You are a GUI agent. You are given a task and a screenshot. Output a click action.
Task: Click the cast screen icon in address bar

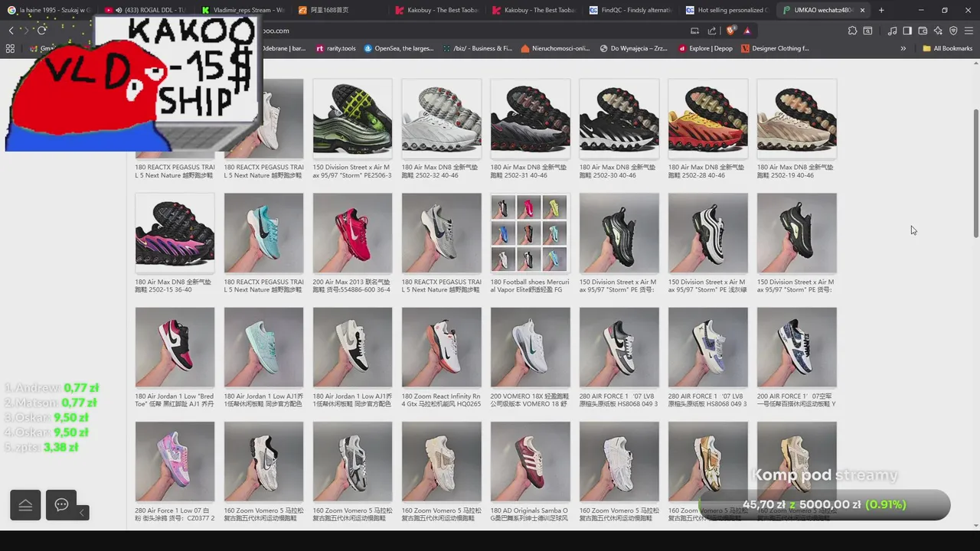point(694,31)
